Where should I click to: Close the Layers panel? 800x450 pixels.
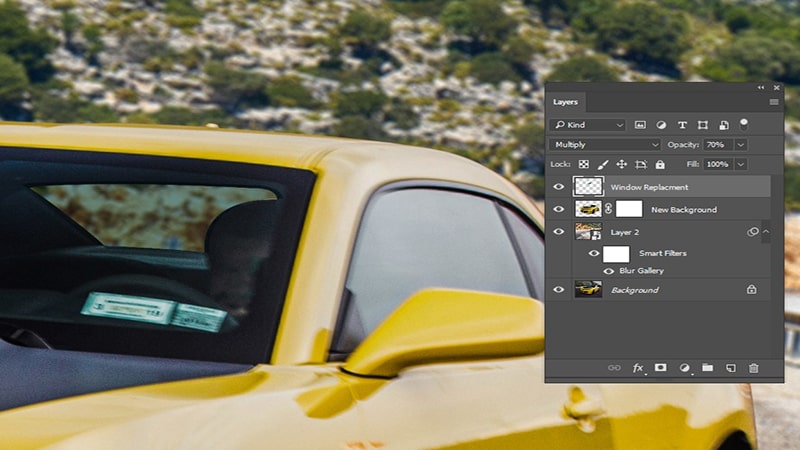[x=777, y=88]
